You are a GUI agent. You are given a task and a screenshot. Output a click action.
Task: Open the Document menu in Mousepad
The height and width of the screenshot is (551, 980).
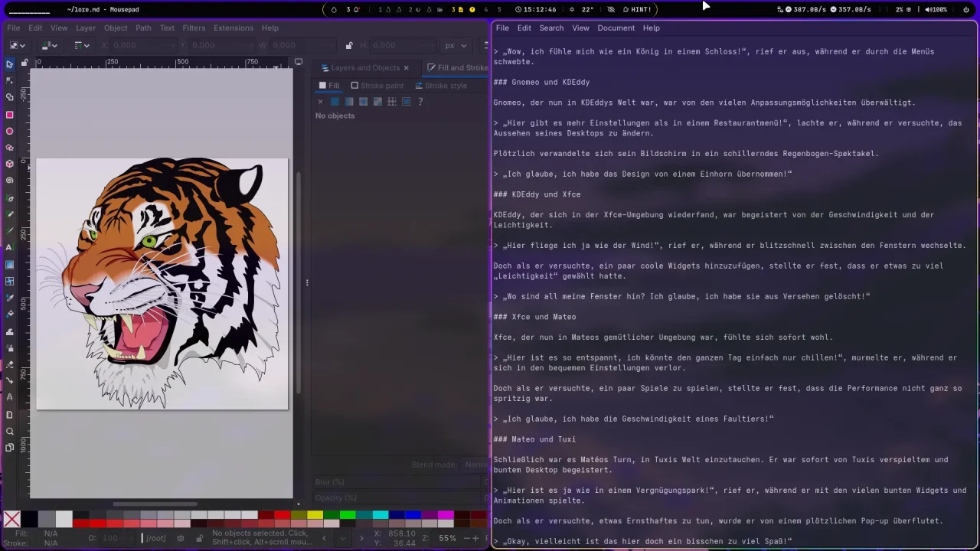point(616,28)
